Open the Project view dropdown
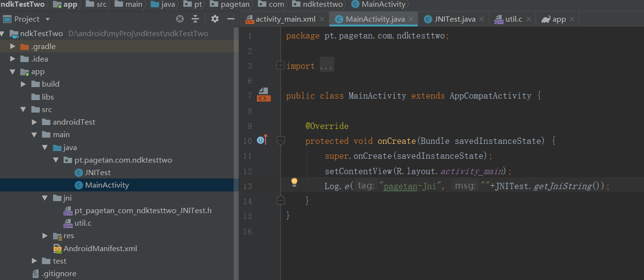The image size is (644, 280). pos(47,19)
